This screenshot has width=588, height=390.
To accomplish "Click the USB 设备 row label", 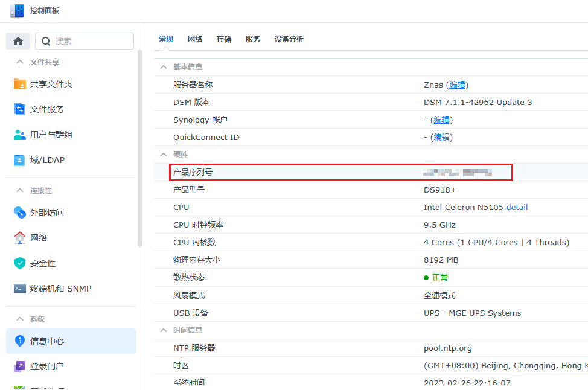I will pyautogui.click(x=191, y=313).
